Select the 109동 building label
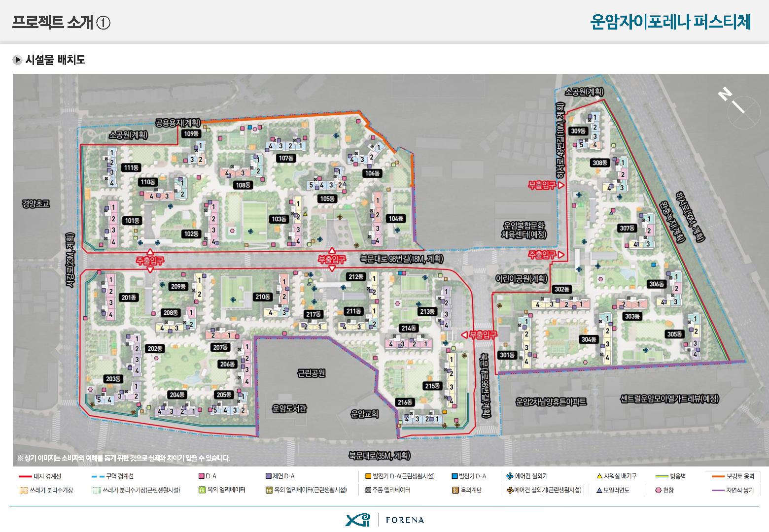This screenshot has width=769, height=532. [x=190, y=133]
